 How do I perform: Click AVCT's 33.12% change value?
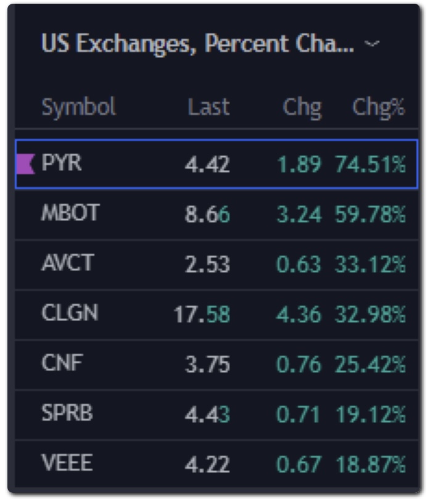(x=370, y=264)
